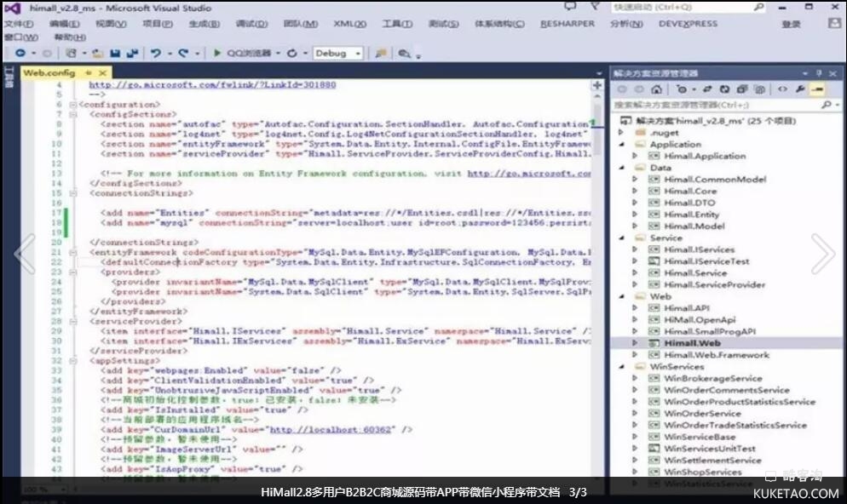Click the login button at top right

pyautogui.click(x=791, y=25)
